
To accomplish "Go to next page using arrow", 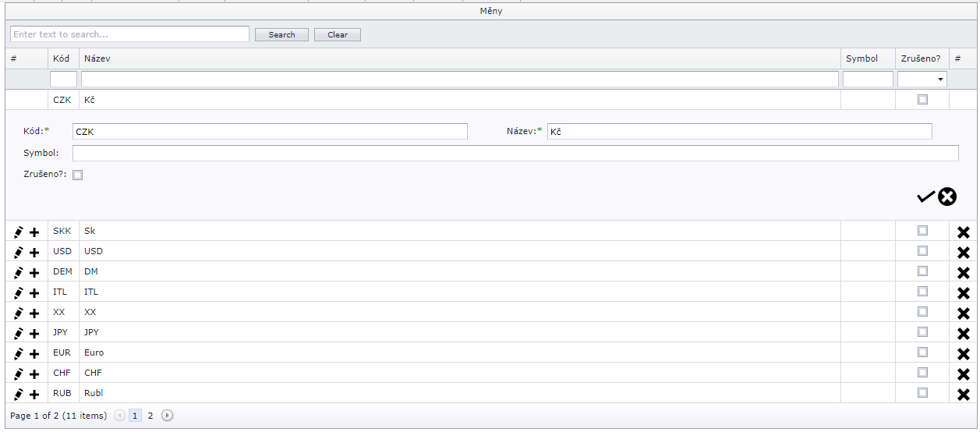I will (167, 416).
